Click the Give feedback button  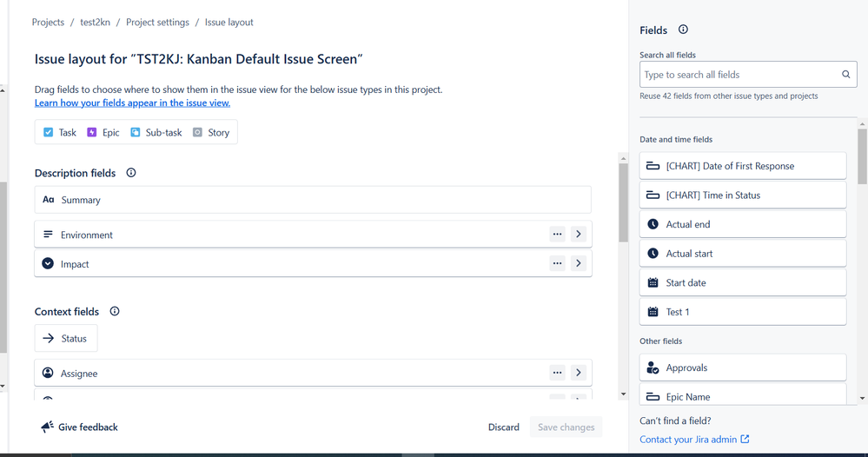point(79,427)
